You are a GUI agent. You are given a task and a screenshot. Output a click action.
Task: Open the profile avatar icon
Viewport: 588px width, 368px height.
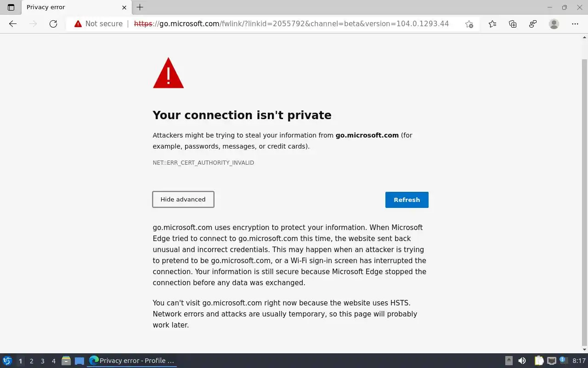pos(554,24)
